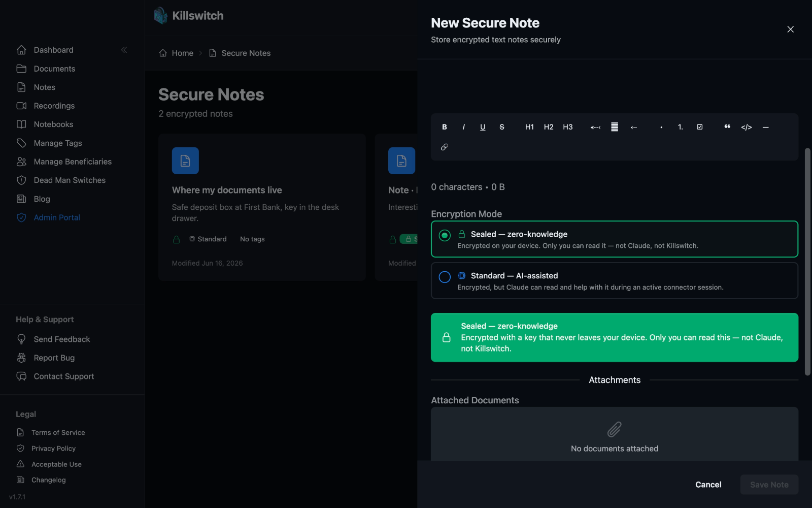The width and height of the screenshot is (812, 508).
Task: Click the Save Note button
Action: coord(769,485)
